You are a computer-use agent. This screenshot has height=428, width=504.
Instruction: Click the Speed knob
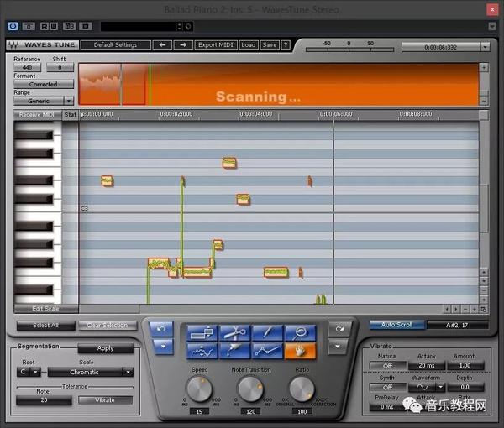200,388
